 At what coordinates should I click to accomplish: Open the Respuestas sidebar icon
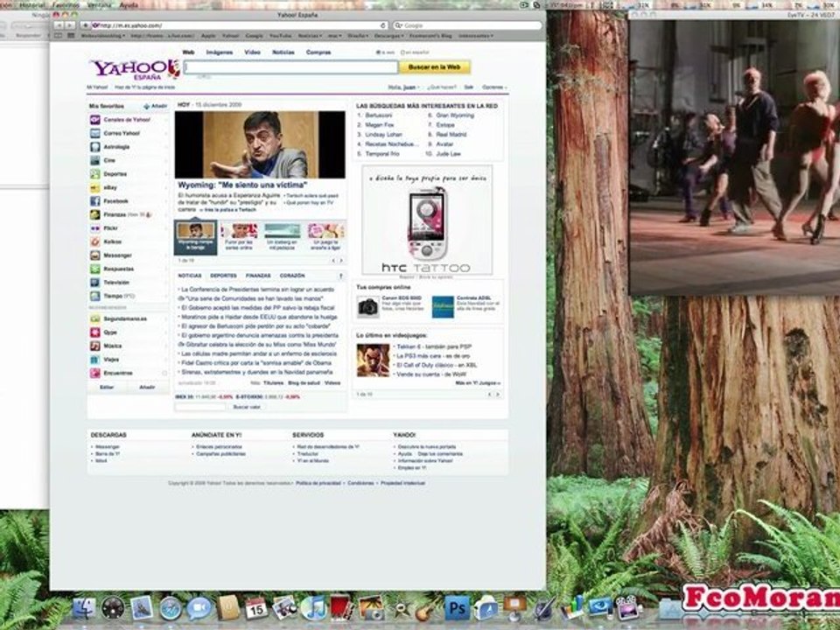pyautogui.click(x=94, y=269)
